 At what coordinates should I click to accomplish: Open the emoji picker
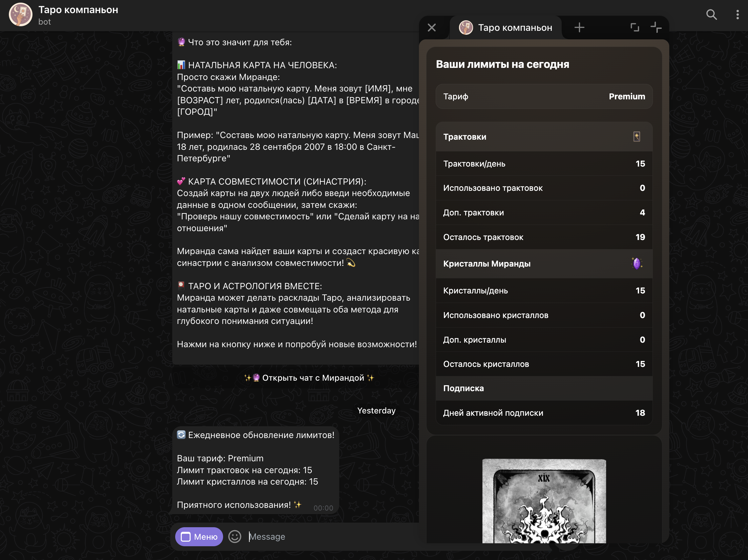tap(234, 536)
